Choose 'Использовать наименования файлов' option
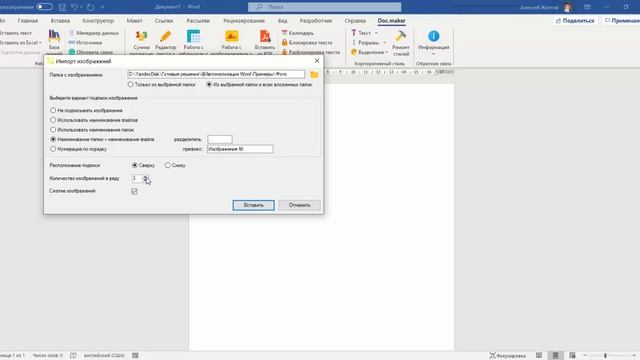The image size is (640, 360). click(x=94, y=120)
